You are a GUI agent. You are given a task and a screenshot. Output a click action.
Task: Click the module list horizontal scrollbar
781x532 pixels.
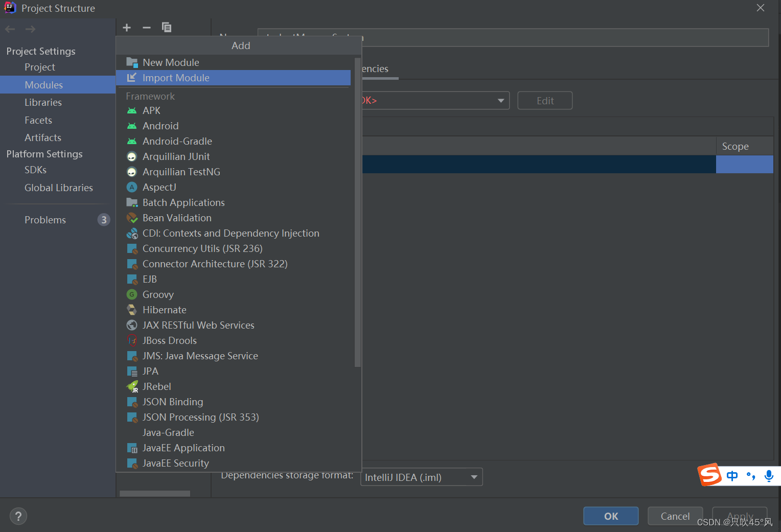click(x=155, y=494)
